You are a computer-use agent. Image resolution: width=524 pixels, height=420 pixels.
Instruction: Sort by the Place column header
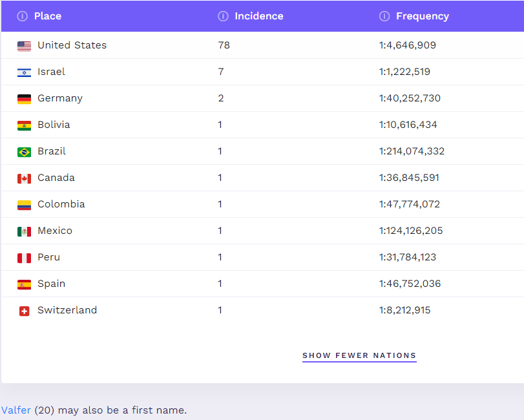coord(48,16)
